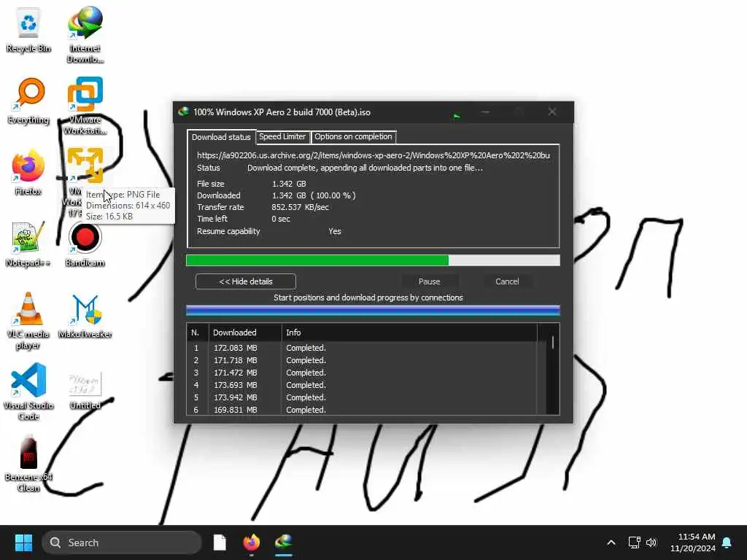Click the IDM icon in download title bar

click(183, 112)
